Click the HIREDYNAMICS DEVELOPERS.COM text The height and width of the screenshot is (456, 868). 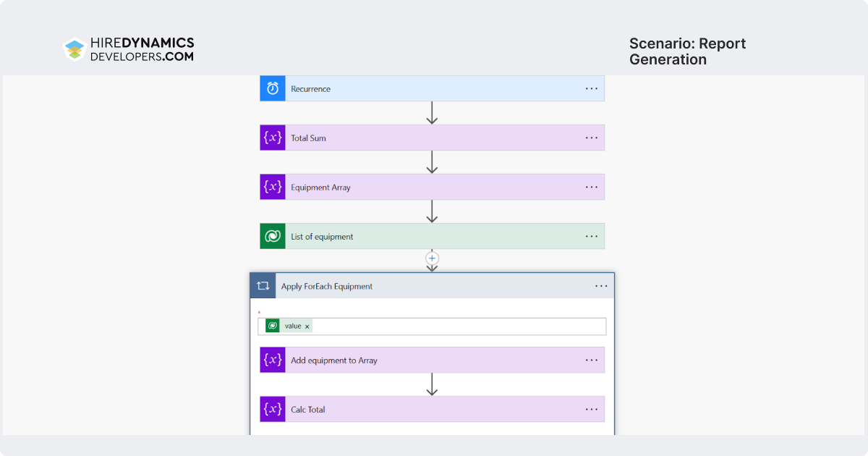click(x=142, y=49)
